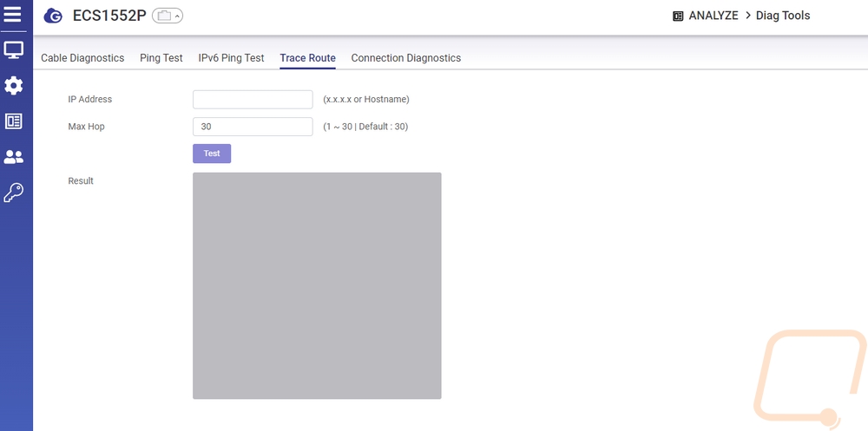
Task: Click the Trace Route tab
Action: tap(307, 58)
